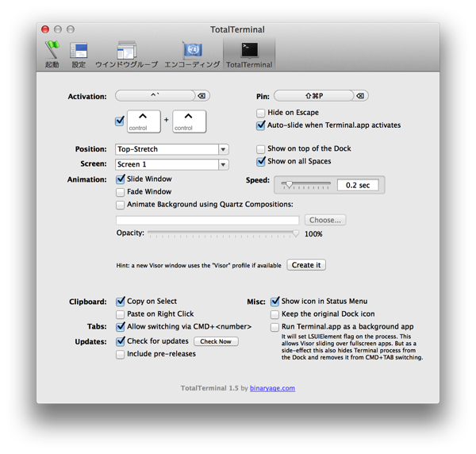476x454 pixels.
Task: Open the 起動 (Startup) preferences pane
Action: [52, 55]
